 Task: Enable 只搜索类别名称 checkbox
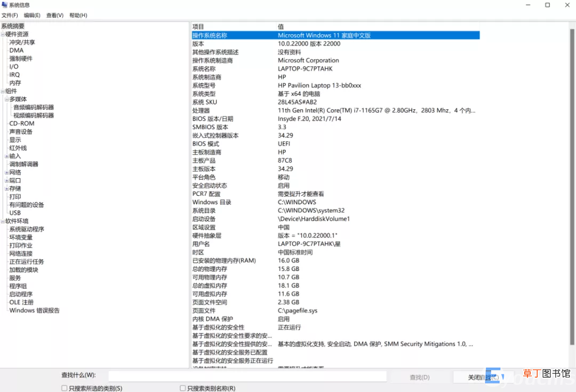(x=182, y=388)
